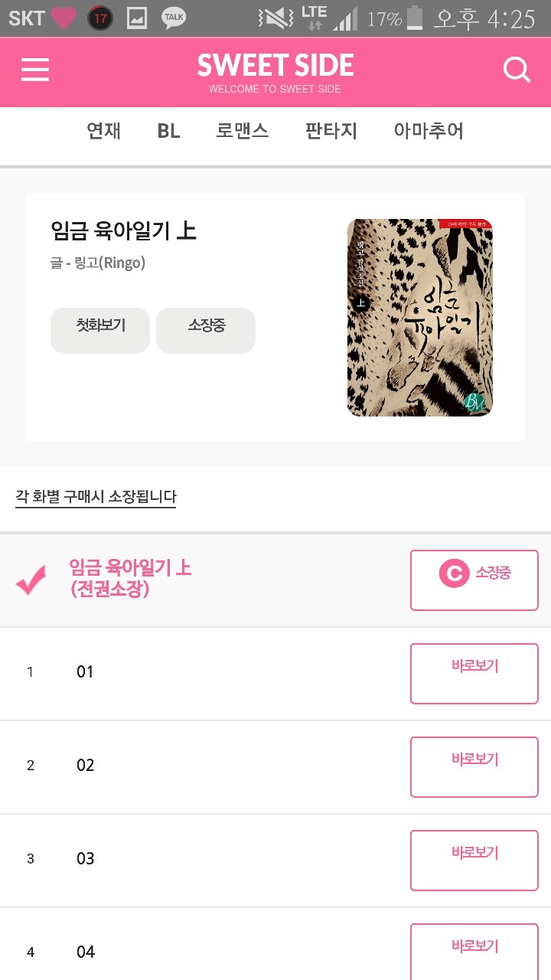551x980 pixels.
Task: Open the hamburger menu
Action: pos(35,70)
